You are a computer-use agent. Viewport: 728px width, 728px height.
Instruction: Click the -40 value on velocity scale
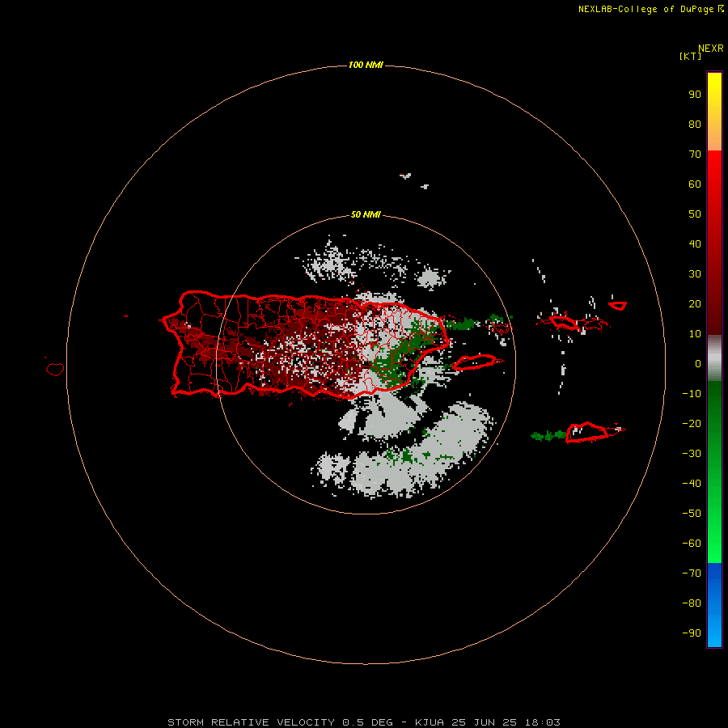tap(692, 484)
